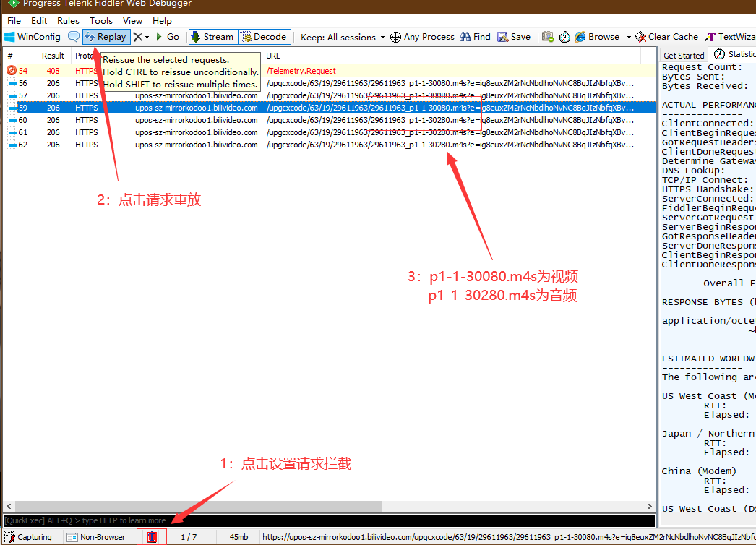Expand the Remove sessions dropdown arrow

point(147,37)
